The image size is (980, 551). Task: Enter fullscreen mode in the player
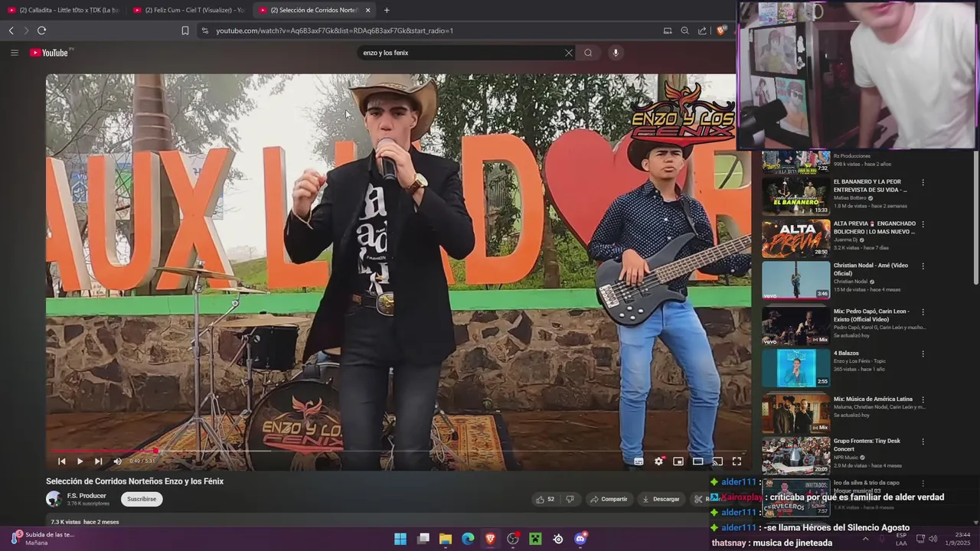click(x=737, y=461)
